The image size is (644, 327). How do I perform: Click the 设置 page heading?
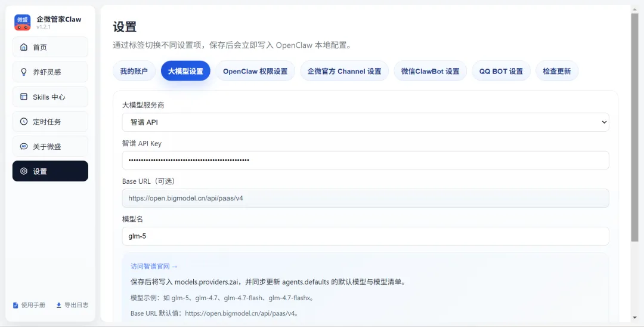pos(125,27)
